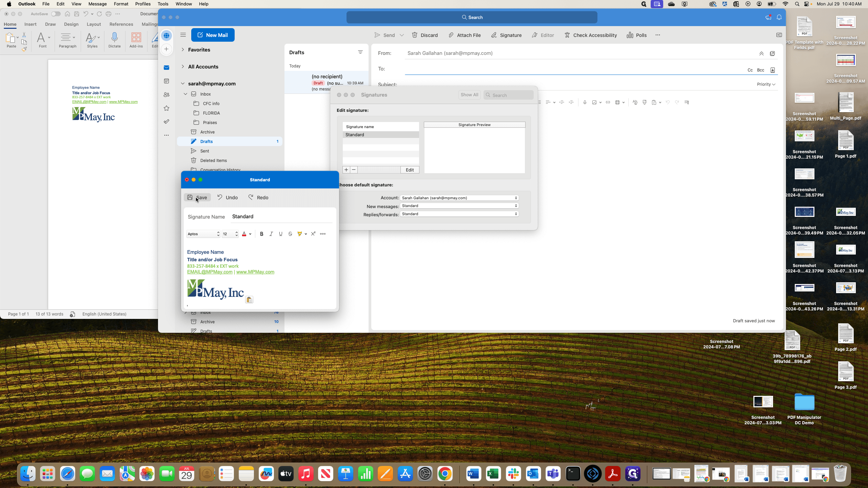Viewport: 868px width, 488px height.
Task: Open the Calendar view in Outlook sidebar
Action: click(166, 81)
